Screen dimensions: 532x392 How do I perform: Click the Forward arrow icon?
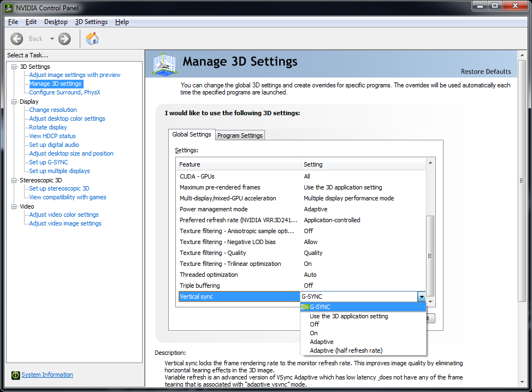[64, 38]
